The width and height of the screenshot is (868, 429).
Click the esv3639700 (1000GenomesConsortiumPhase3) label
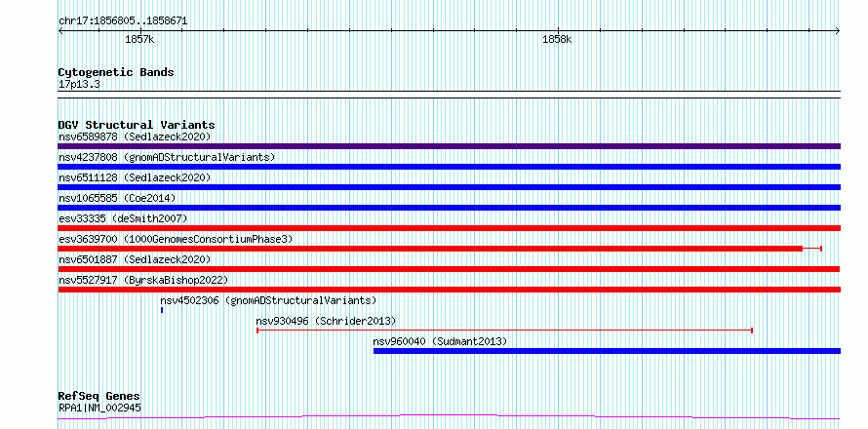[x=176, y=239]
